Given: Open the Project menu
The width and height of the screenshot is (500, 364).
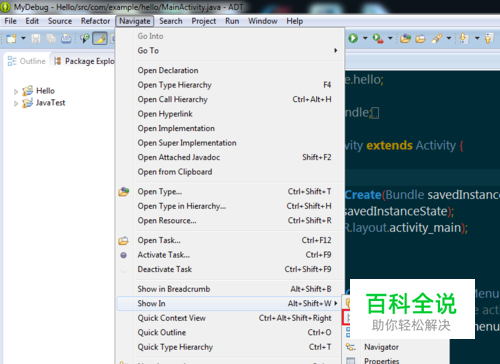Looking at the screenshot, I should click(x=204, y=21).
